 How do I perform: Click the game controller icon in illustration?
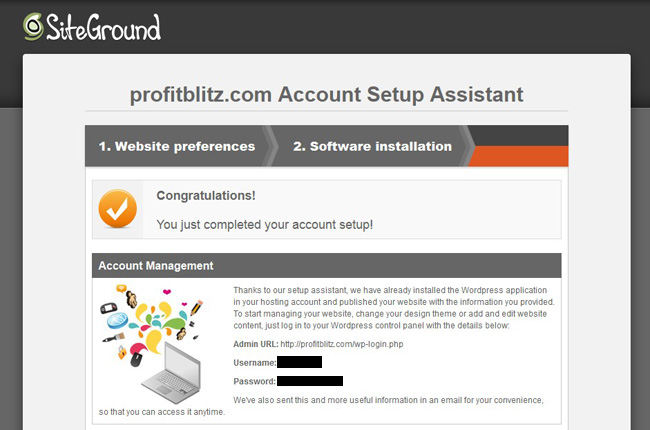pyautogui.click(x=109, y=308)
